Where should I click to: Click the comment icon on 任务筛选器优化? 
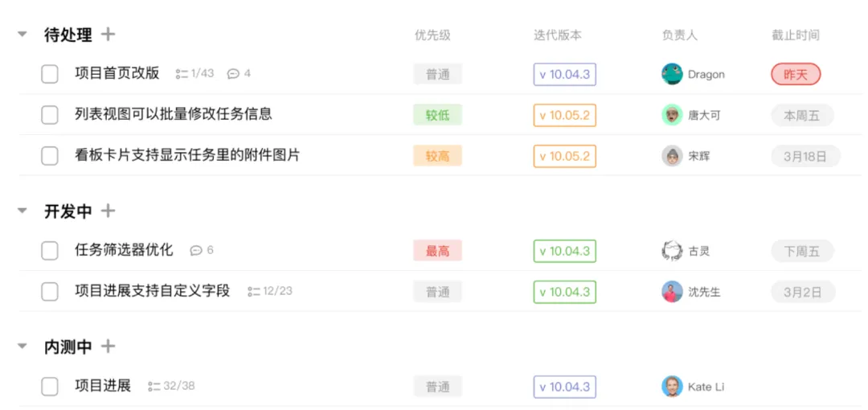click(x=195, y=251)
